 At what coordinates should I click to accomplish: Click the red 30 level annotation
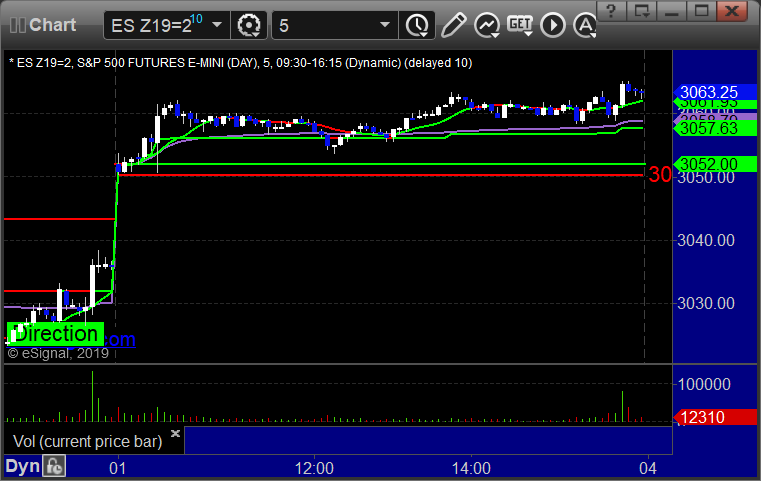pyautogui.click(x=660, y=175)
